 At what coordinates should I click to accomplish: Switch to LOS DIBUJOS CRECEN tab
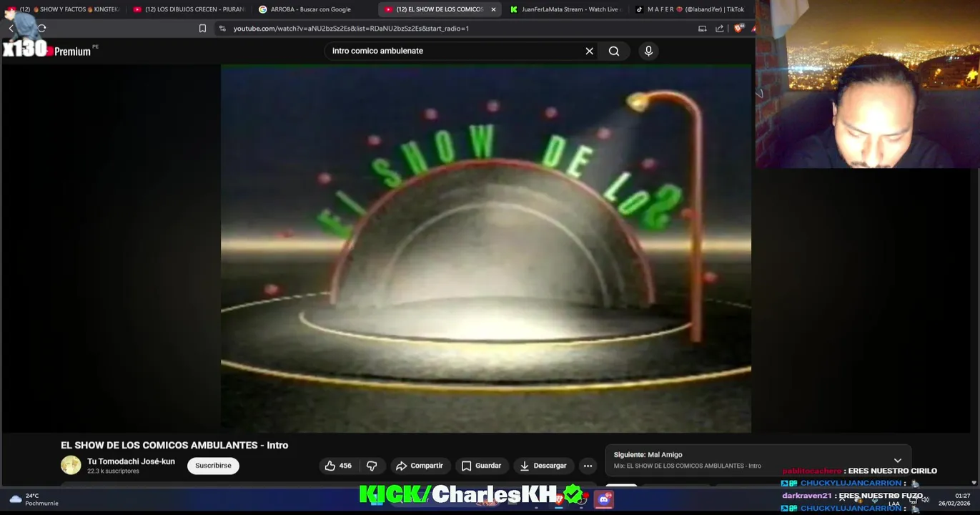[189, 9]
